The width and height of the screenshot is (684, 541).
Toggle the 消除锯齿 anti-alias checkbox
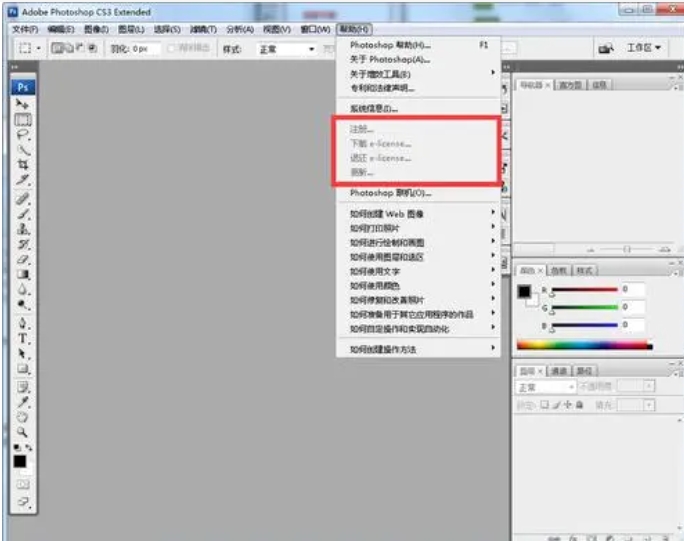click(173, 49)
